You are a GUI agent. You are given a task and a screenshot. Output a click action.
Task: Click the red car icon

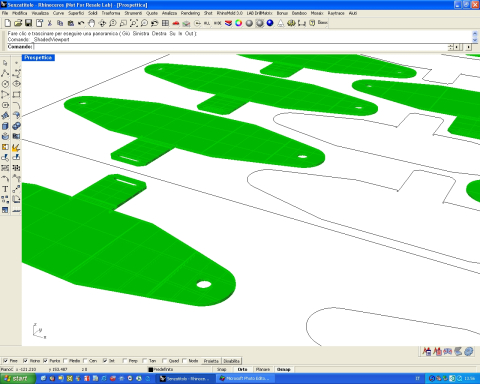(x=176, y=23)
